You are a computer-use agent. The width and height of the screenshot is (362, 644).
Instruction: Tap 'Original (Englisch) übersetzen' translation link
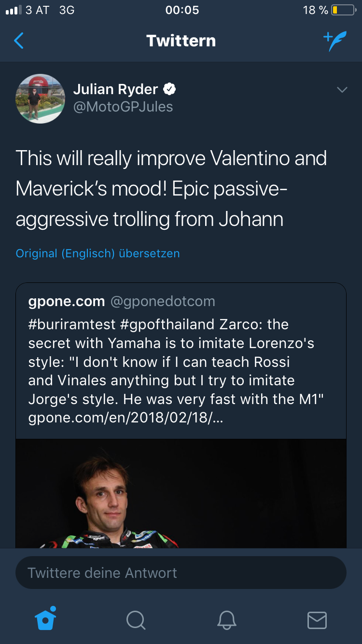97,253
